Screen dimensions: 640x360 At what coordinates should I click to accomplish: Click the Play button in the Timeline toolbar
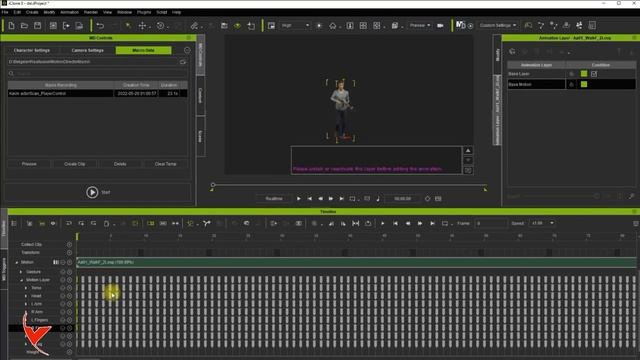pyautogui.click(x=382, y=224)
